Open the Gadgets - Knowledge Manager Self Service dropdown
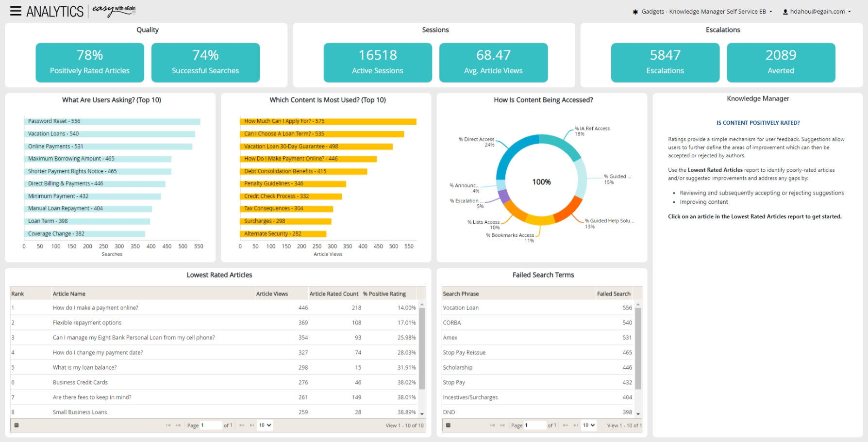 [x=705, y=11]
